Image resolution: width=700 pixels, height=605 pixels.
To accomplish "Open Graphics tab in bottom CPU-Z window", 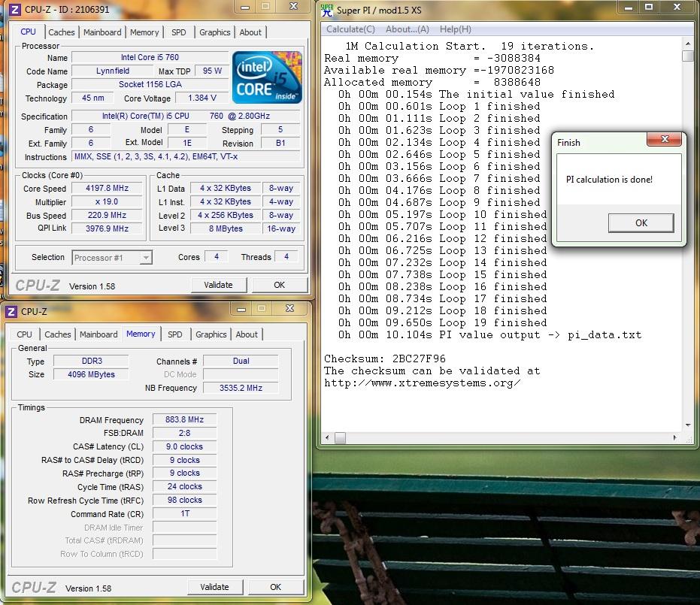I will pyautogui.click(x=211, y=334).
